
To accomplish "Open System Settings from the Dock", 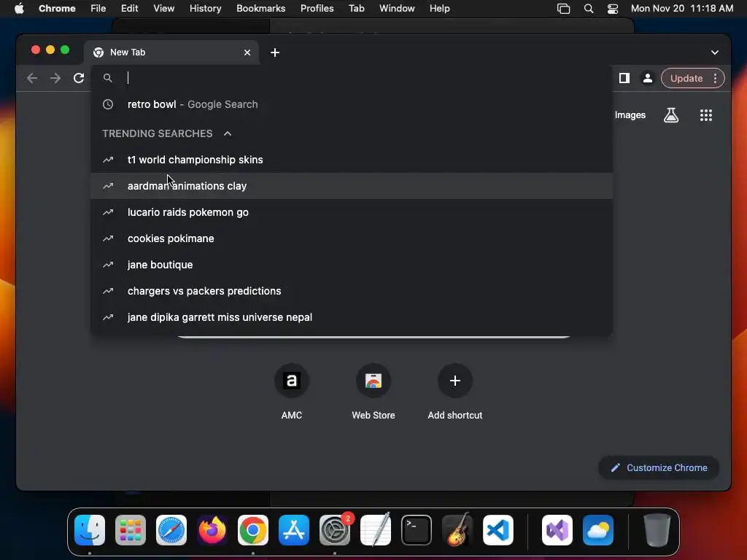I will pos(335,530).
